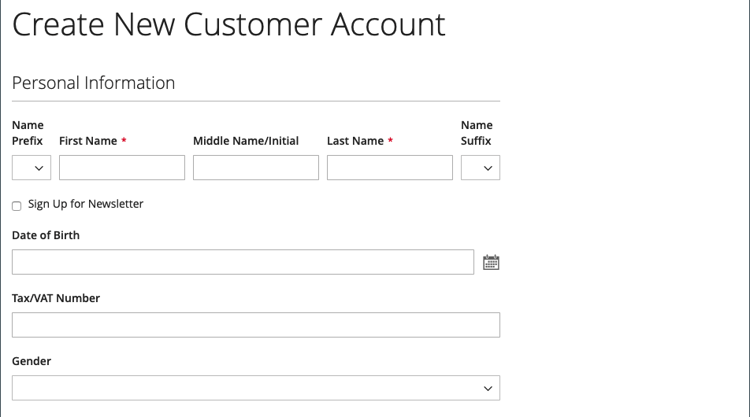
Task: Select the Last Name text box
Action: tap(390, 168)
